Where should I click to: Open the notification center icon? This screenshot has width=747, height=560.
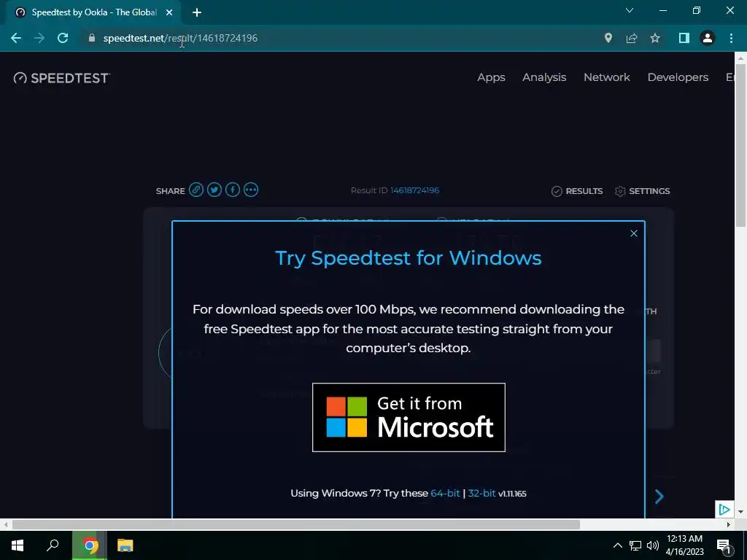tap(724, 545)
